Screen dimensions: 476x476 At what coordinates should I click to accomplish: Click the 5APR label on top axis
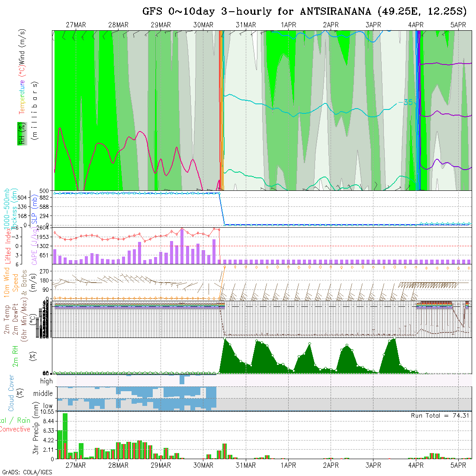tap(458, 25)
